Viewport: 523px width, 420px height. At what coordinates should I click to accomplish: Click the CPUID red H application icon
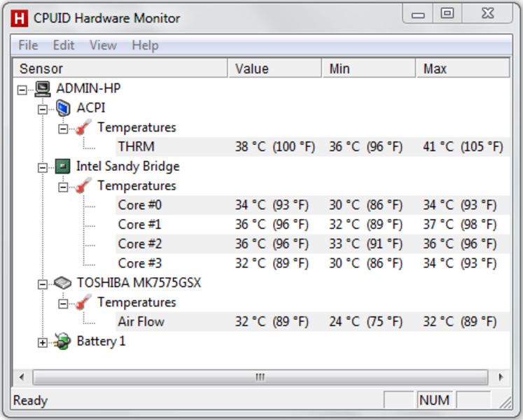point(19,18)
